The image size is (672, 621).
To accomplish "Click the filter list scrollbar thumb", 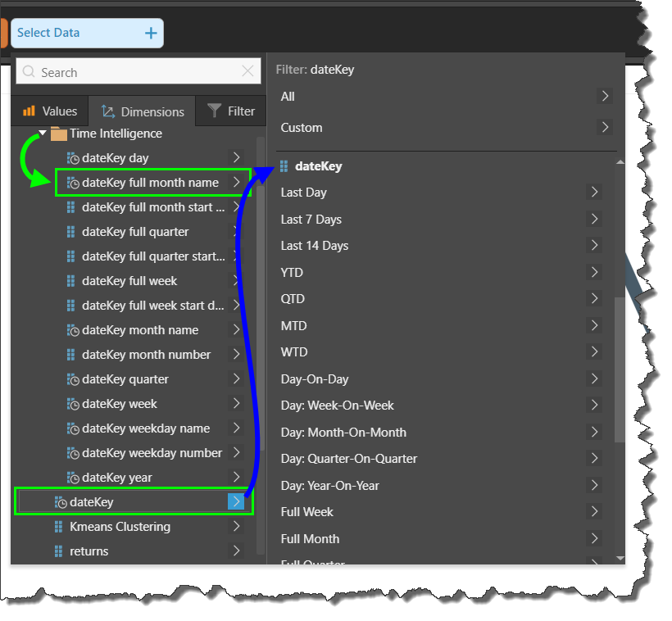I will click(x=620, y=369).
